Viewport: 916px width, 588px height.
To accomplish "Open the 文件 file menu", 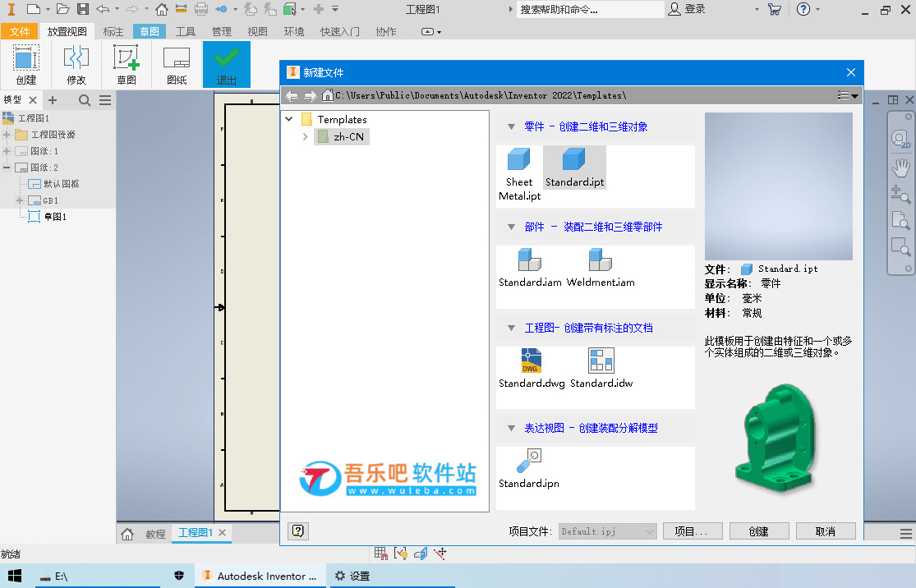I will (19, 31).
